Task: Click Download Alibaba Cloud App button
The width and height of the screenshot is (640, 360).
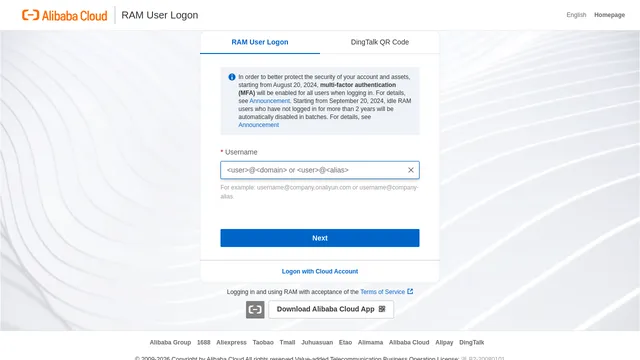Action: [x=331, y=309]
